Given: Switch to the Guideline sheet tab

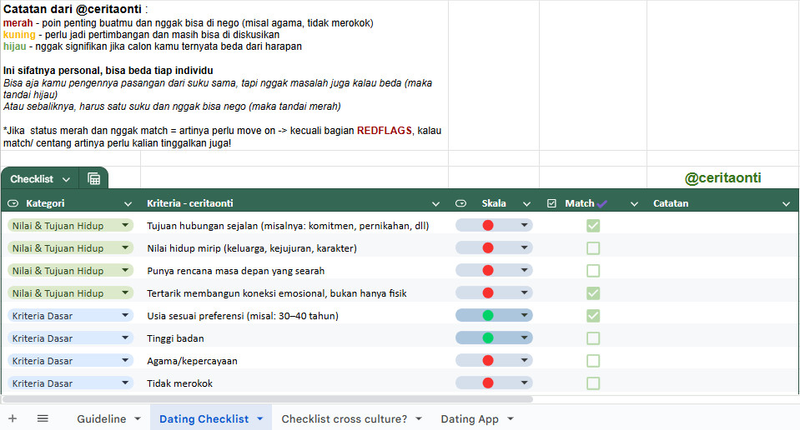Looking at the screenshot, I should point(102,419).
